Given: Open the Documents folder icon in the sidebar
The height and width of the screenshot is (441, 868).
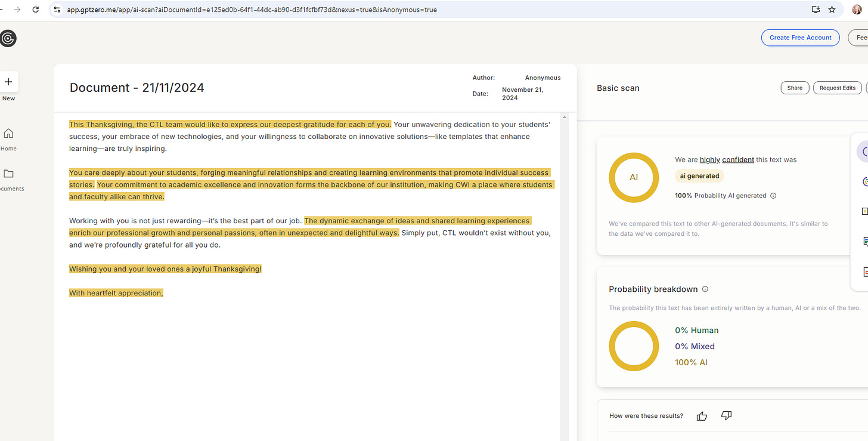Looking at the screenshot, I should pyautogui.click(x=8, y=174).
